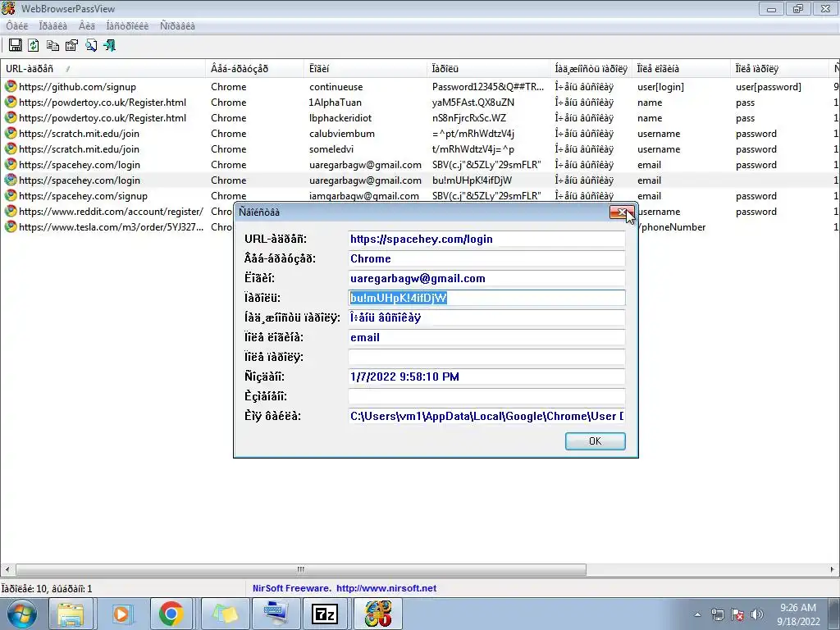
Task: Open the NirSoft http://www.nirsoft.net link
Action: (x=386, y=588)
